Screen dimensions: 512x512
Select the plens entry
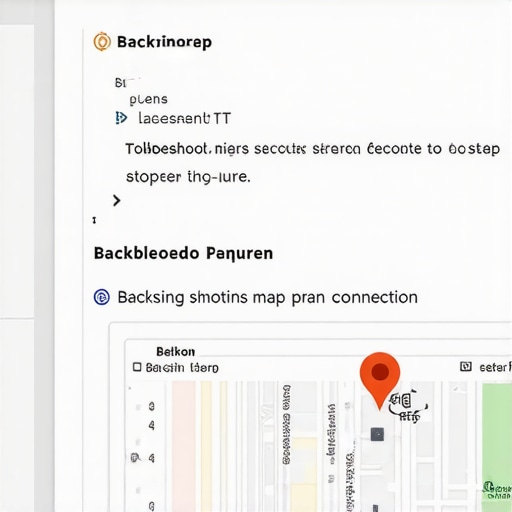coord(148,99)
